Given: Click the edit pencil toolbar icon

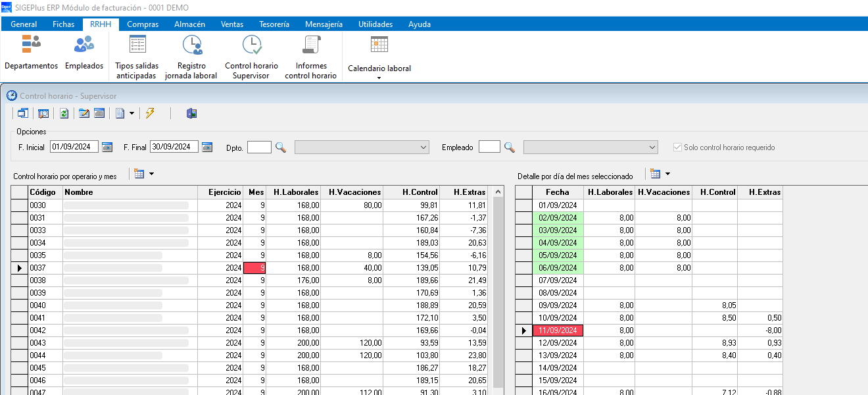Looking at the screenshot, I should pyautogui.click(x=84, y=113).
